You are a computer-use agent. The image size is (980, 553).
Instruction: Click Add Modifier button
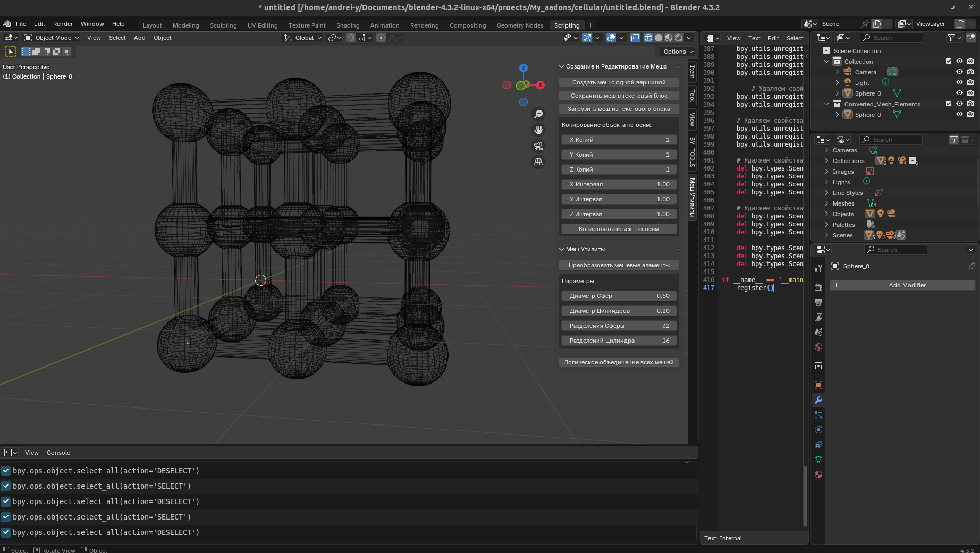click(907, 285)
